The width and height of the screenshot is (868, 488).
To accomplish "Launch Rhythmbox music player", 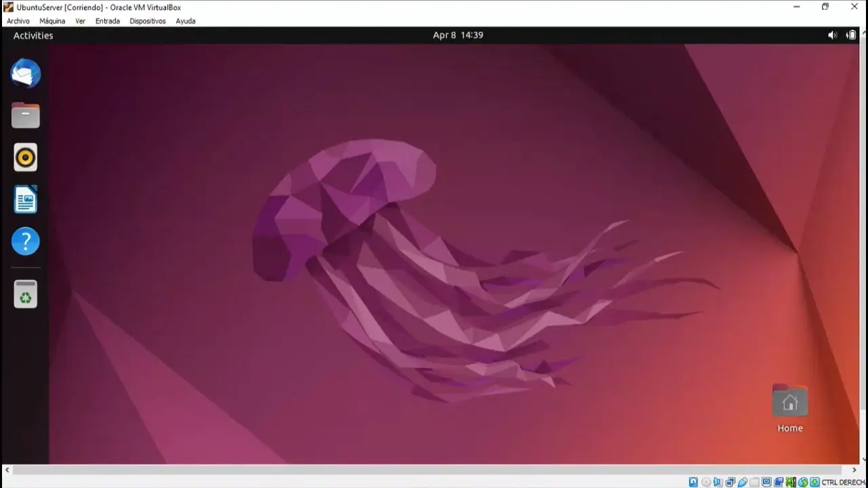I will point(26,157).
